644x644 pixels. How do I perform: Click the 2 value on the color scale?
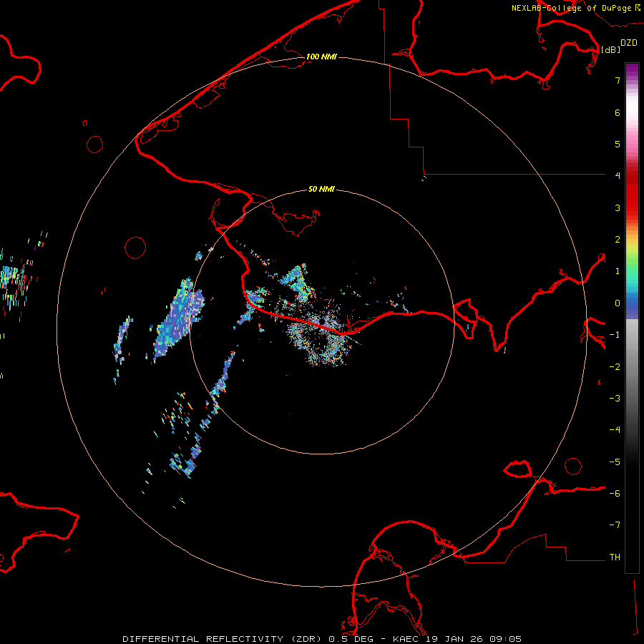pos(618,240)
